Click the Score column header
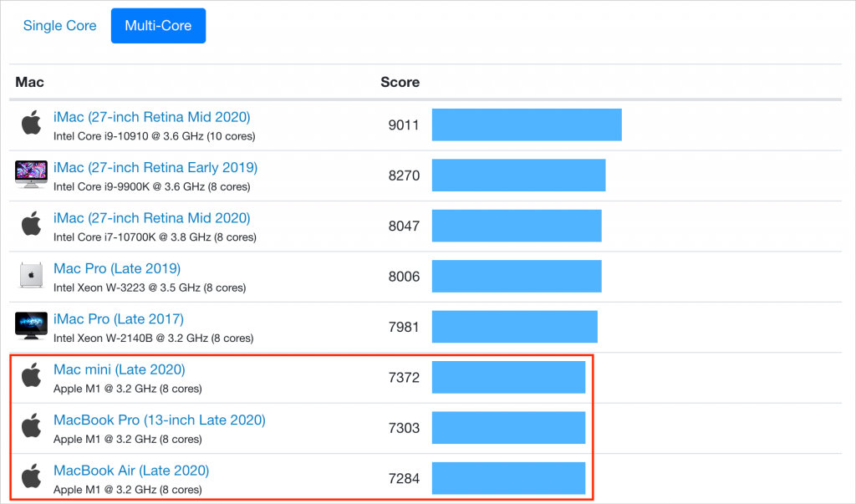Image resolution: width=856 pixels, height=504 pixels. point(400,82)
